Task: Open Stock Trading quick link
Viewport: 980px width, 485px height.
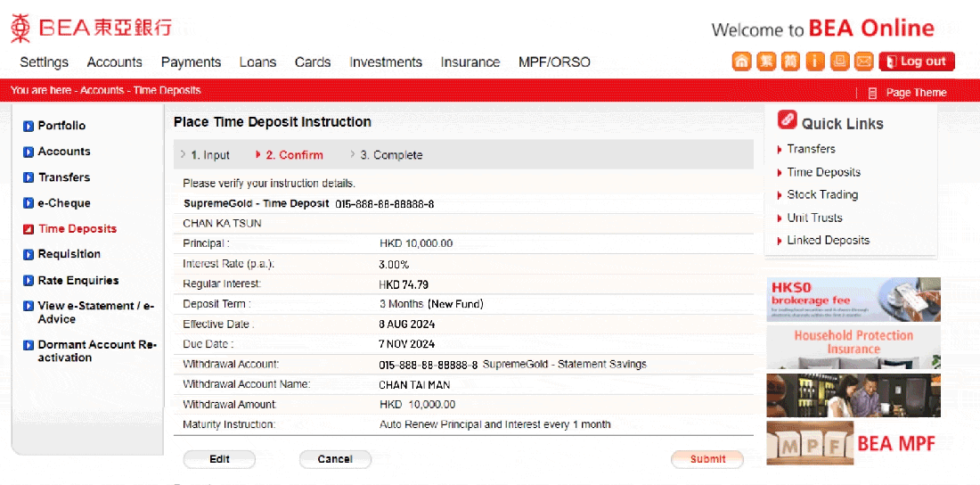Action: click(x=822, y=194)
